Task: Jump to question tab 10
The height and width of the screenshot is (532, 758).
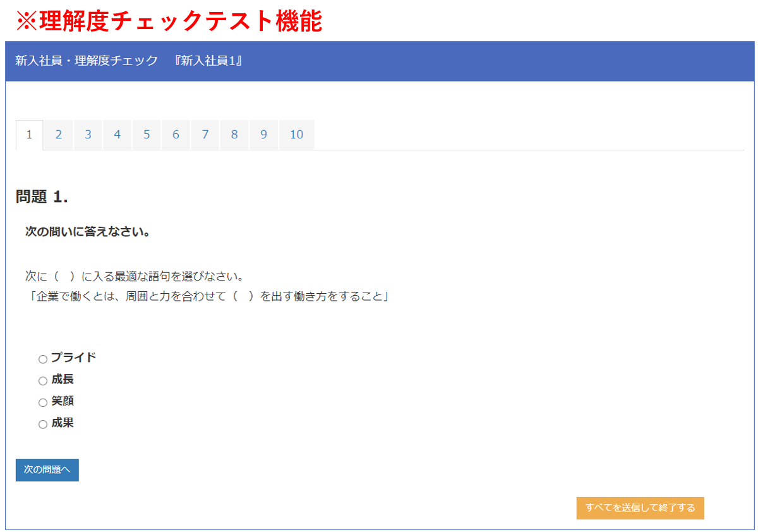Action: pyautogui.click(x=296, y=135)
